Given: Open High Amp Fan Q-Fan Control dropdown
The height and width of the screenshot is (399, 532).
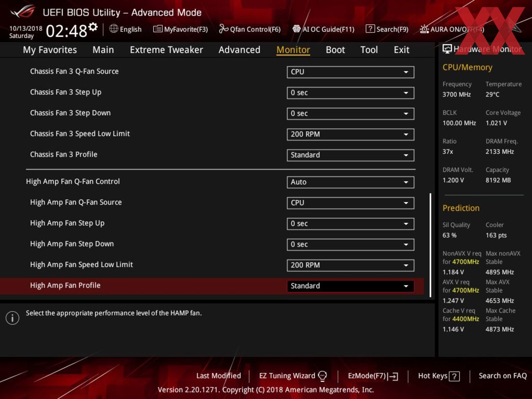Looking at the screenshot, I should (x=350, y=182).
